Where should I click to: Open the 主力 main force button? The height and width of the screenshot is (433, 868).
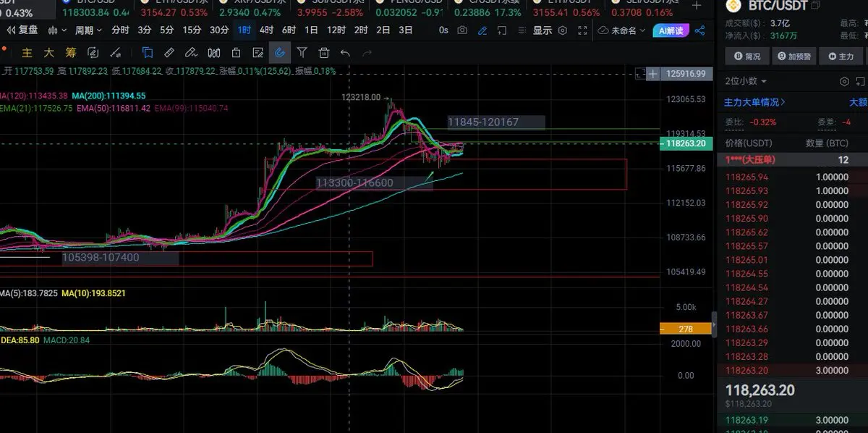click(843, 56)
